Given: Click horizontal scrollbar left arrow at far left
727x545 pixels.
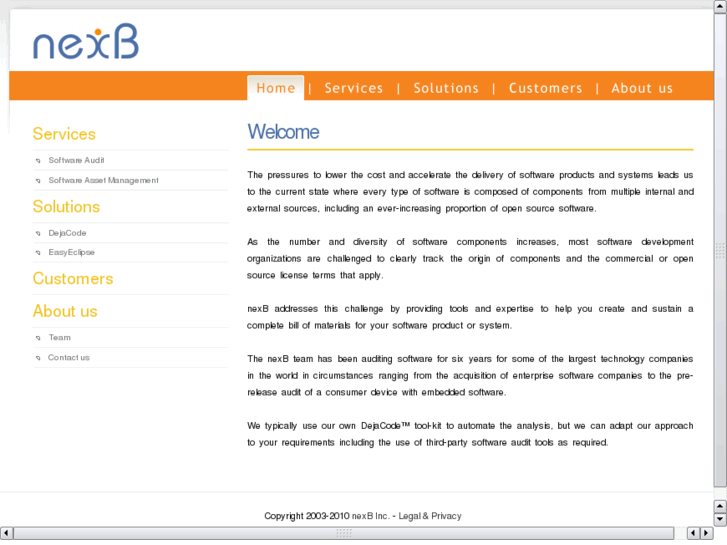Looking at the screenshot, I should 6,533.
